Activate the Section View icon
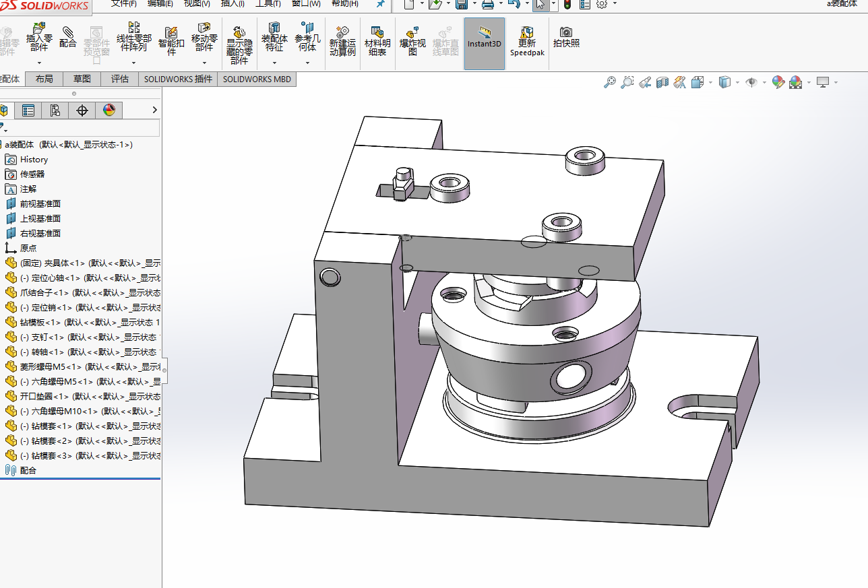This screenshot has height=588, width=868. (x=662, y=82)
